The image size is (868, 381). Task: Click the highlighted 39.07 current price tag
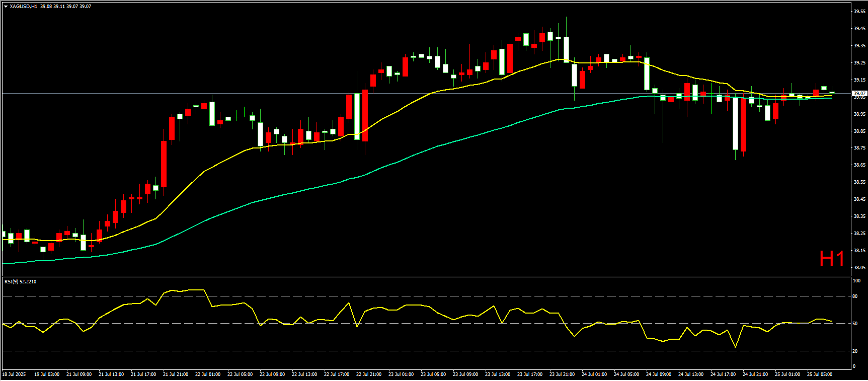point(859,93)
